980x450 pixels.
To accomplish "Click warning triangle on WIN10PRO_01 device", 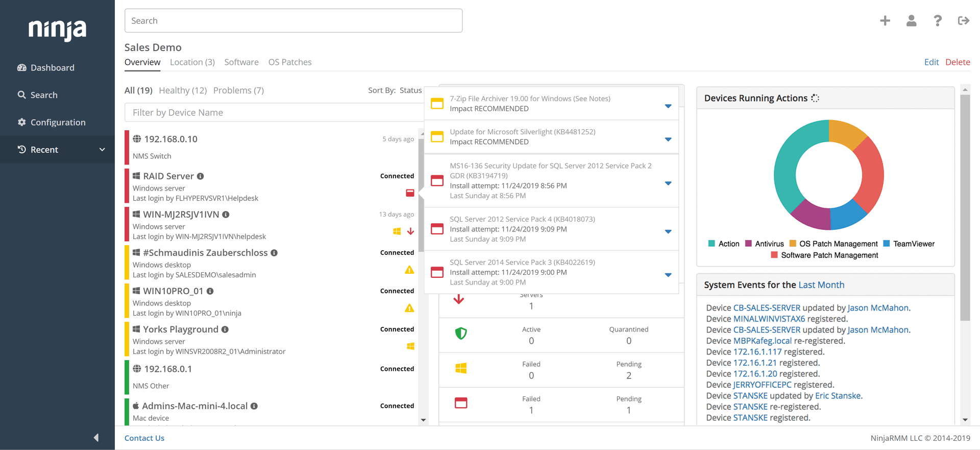I will [x=409, y=308].
